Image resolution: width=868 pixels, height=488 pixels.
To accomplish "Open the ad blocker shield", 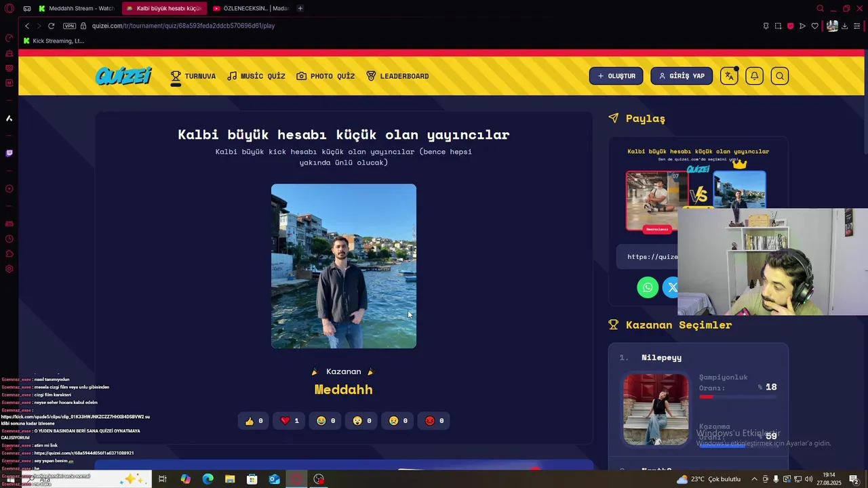I will point(790,26).
